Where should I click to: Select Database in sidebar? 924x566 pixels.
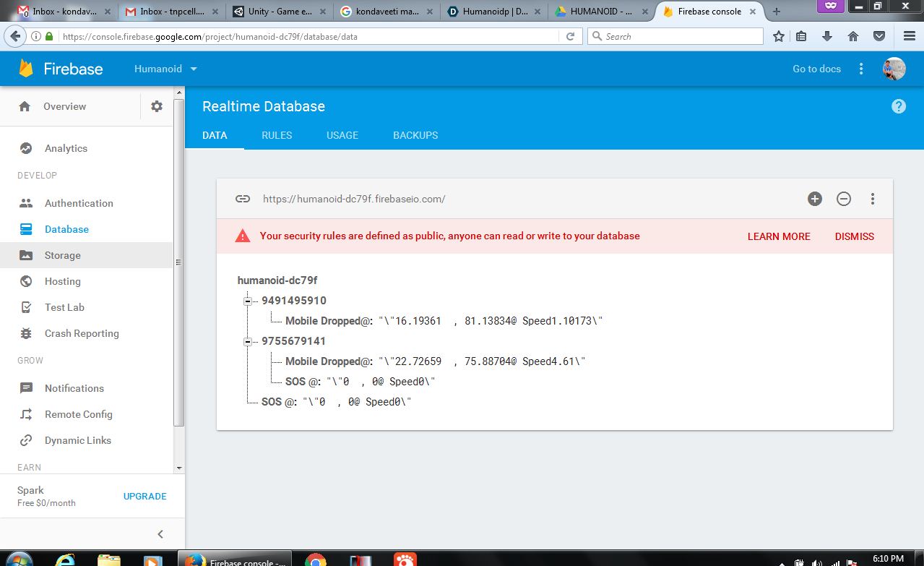(66, 229)
